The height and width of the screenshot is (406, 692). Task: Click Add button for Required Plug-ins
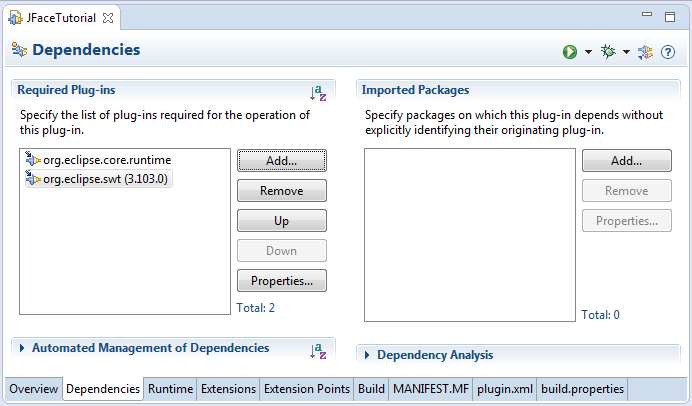pos(282,161)
